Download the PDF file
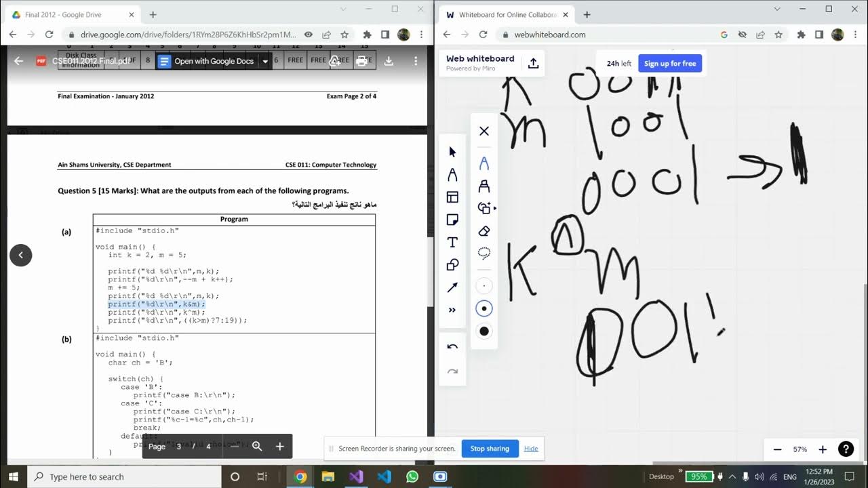 pyautogui.click(x=389, y=61)
